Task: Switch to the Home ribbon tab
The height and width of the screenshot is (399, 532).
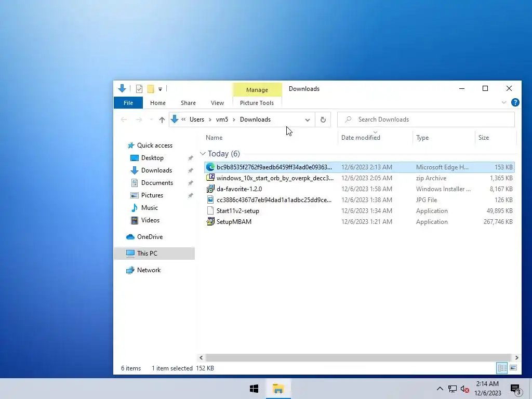Action: (x=158, y=103)
